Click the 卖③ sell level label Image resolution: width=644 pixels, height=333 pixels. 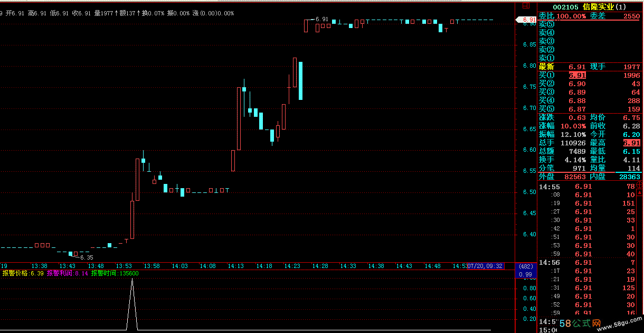pyautogui.click(x=546, y=41)
